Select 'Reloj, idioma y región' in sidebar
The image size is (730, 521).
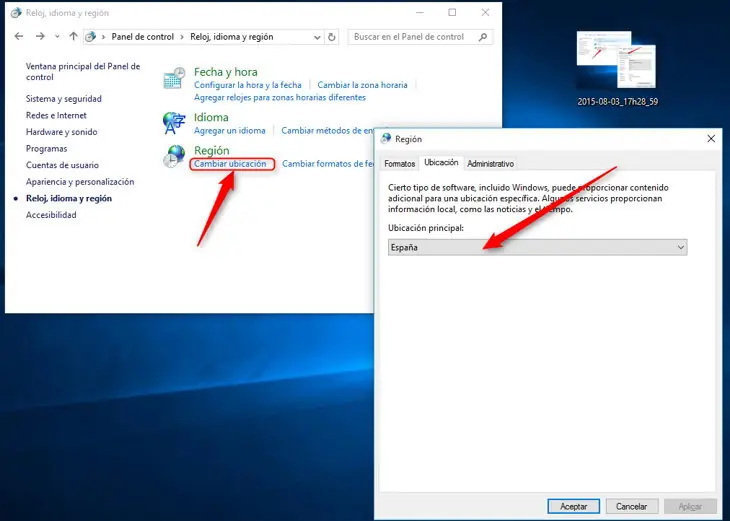coord(69,198)
